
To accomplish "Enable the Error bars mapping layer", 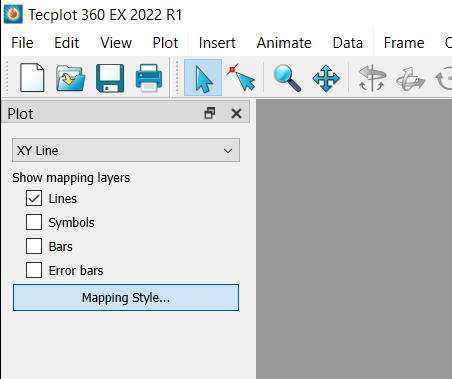I will (34, 270).
